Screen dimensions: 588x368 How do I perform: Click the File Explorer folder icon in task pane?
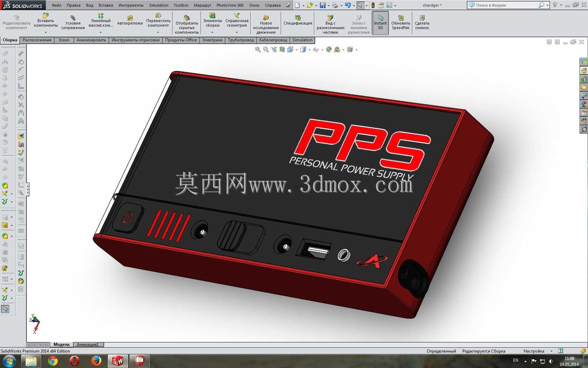pos(584,87)
